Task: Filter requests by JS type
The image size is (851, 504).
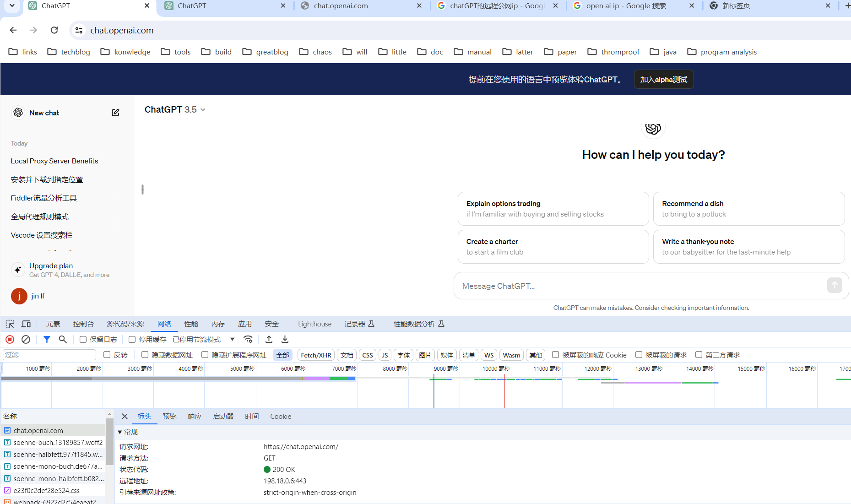Action: pyautogui.click(x=385, y=355)
